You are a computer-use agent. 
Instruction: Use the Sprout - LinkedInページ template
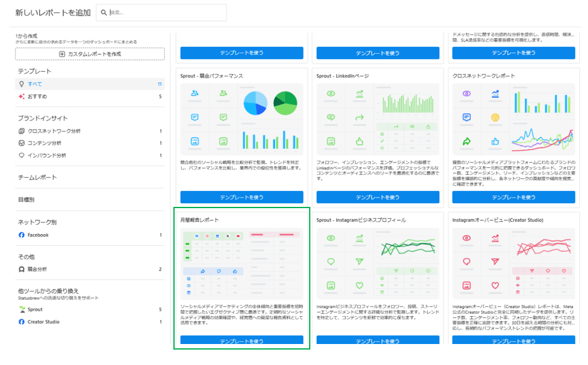click(378, 197)
